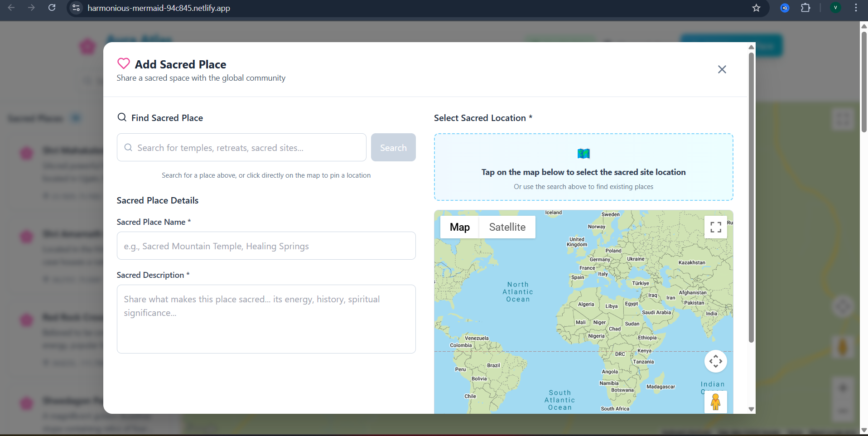Switch the map to Satellite view
The image size is (868, 436).
click(x=507, y=227)
